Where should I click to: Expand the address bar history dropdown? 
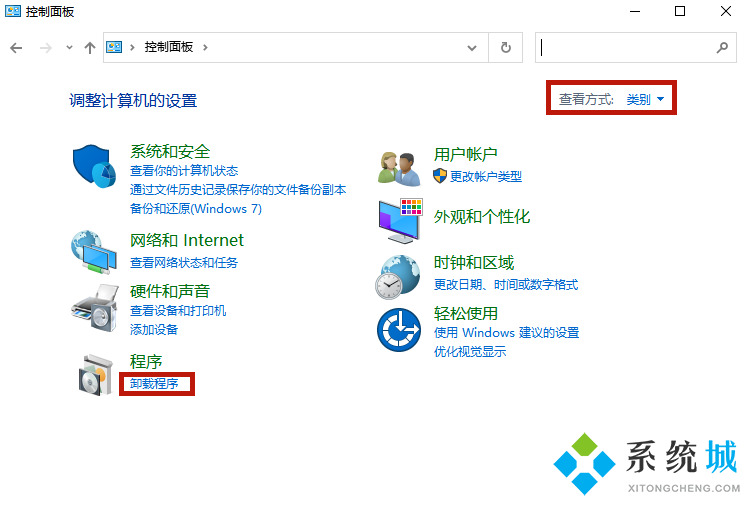(x=473, y=47)
